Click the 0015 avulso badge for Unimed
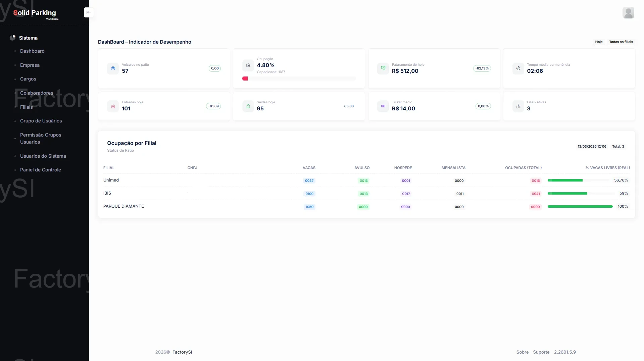This screenshot has height=361, width=644. 364,180
